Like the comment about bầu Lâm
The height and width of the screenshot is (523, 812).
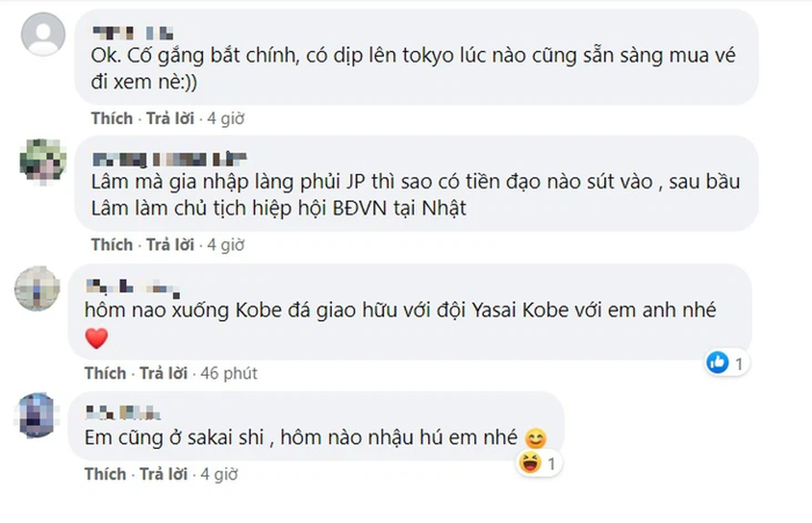[x=111, y=244]
